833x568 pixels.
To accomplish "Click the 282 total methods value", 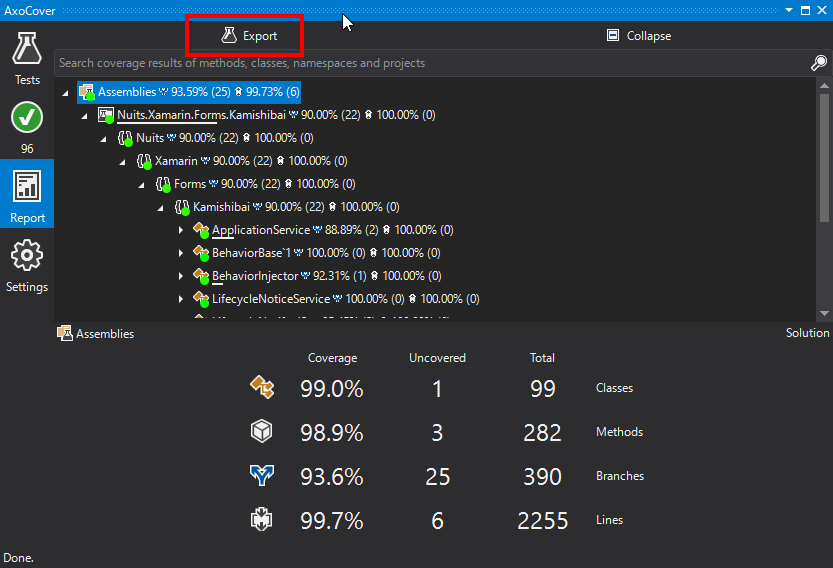I will click(542, 433).
